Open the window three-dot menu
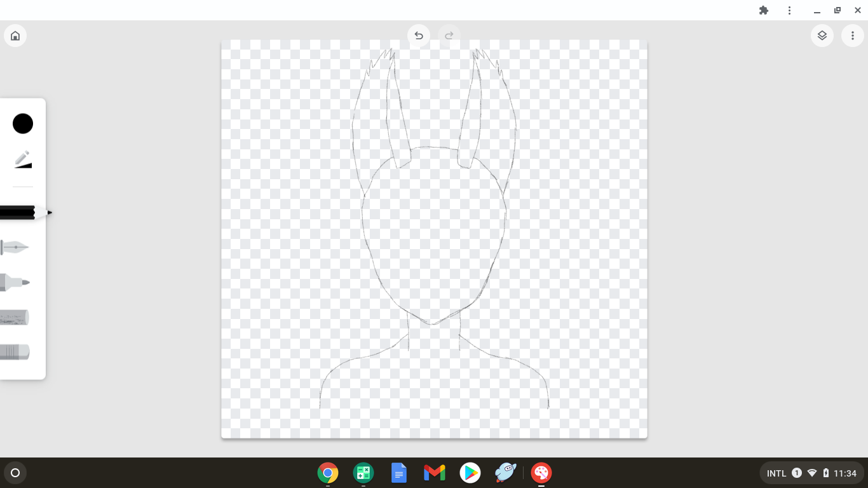868x488 pixels. click(x=789, y=10)
